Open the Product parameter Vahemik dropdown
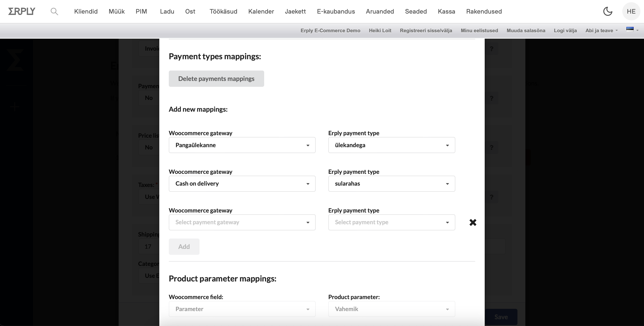 pyautogui.click(x=392, y=309)
